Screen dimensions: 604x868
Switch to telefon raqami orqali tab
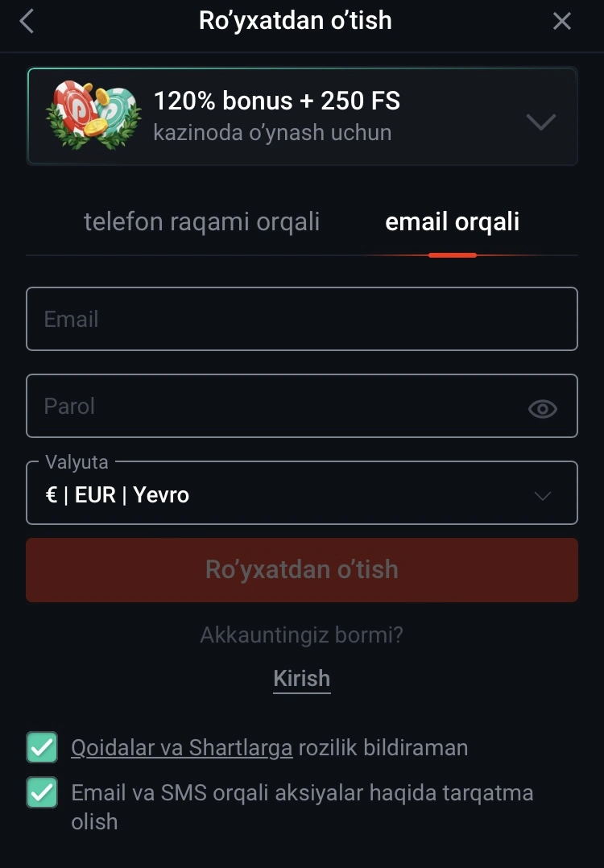tap(201, 222)
